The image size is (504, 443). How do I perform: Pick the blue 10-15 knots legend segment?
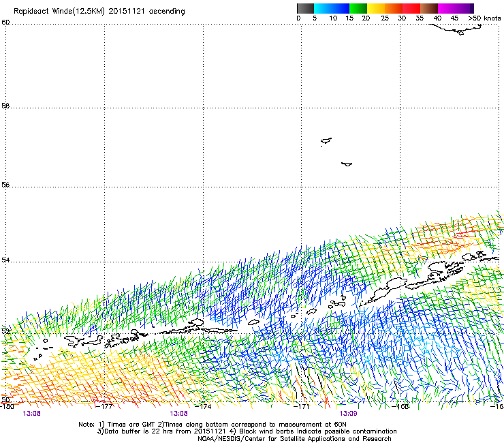[341, 8]
